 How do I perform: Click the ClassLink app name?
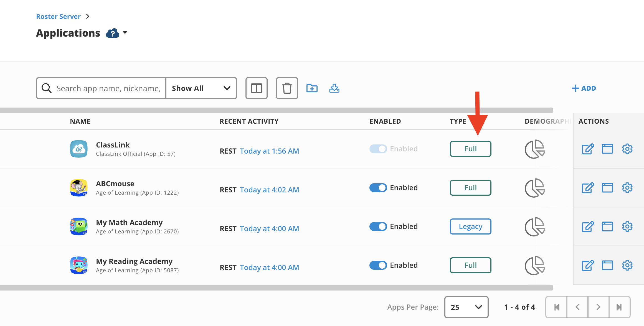coord(113,145)
